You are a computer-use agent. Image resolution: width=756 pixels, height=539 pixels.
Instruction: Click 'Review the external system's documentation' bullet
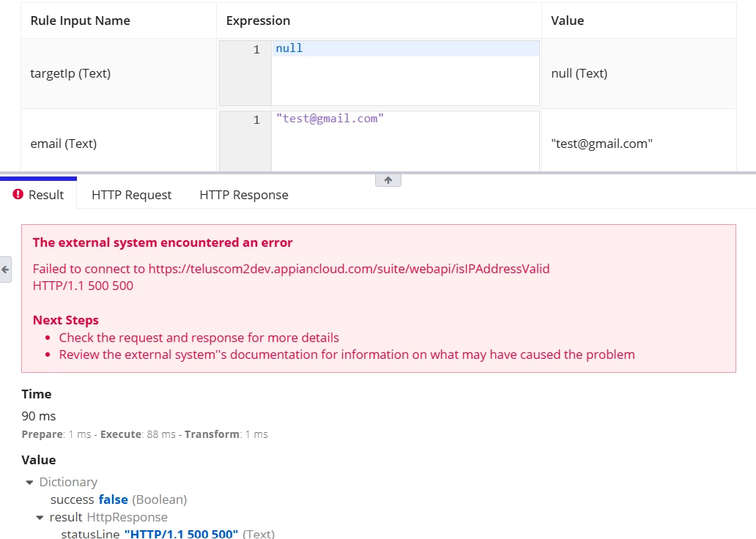pyautogui.click(x=346, y=354)
